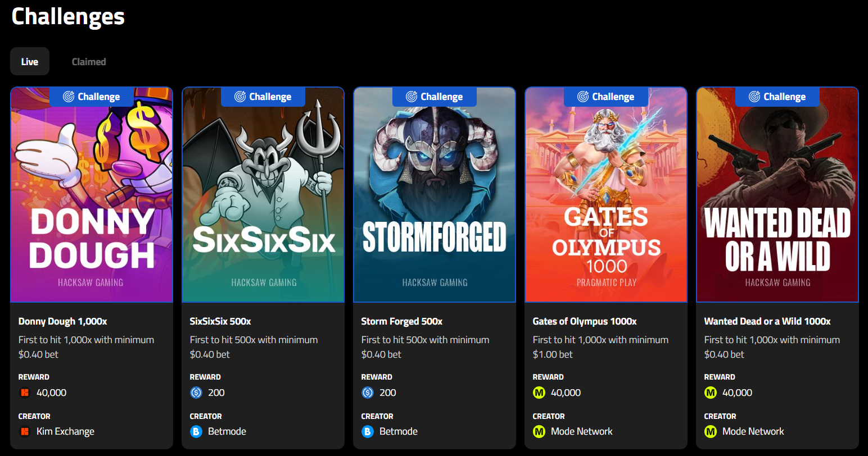Click the Donny Dough challenge description text
The image size is (868, 456).
[x=86, y=347]
